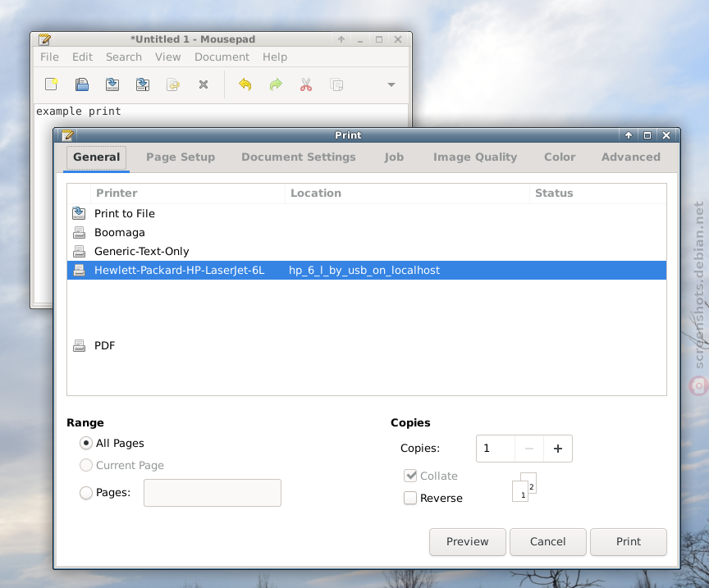Expand the Mousepad toolbar overflow arrow
The width and height of the screenshot is (709, 588).
[391, 84]
